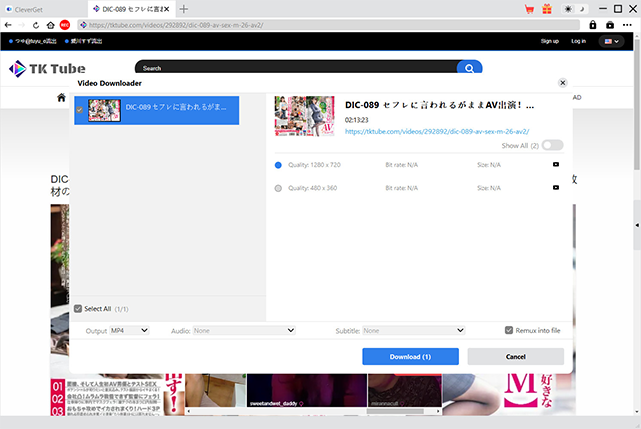Click the address bar URL field
The height and width of the screenshot is (429, 641).
point(328,25)
